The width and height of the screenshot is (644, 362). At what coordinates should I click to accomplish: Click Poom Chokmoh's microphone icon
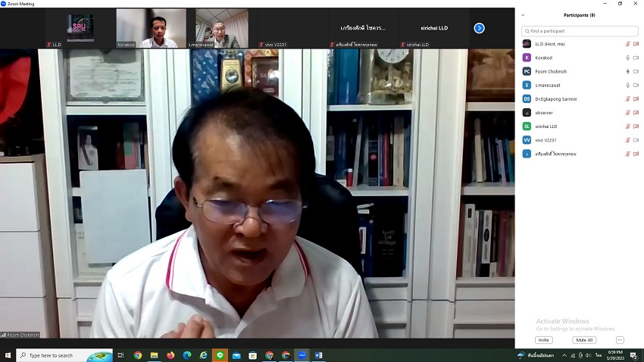[x=627, y=71]
